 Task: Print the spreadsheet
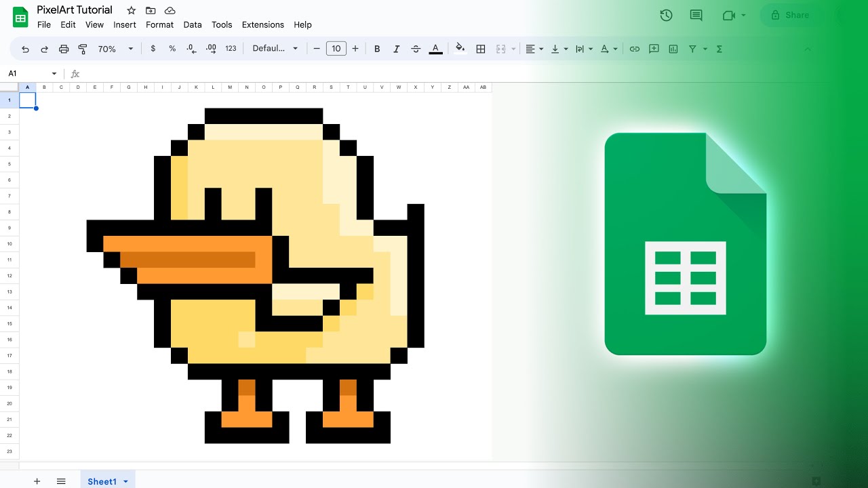[x=63, y=49]
